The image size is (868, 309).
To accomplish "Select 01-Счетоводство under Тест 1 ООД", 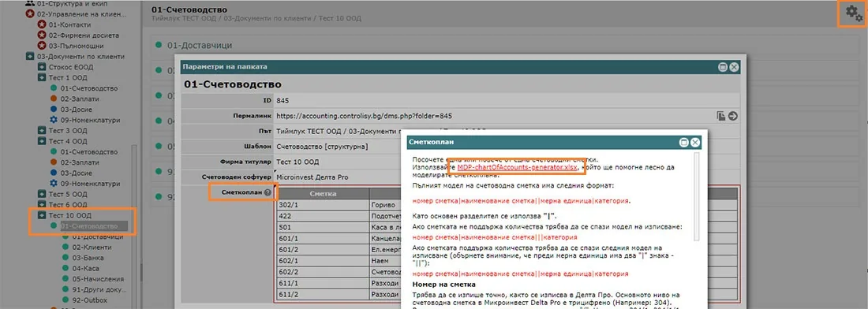I will click(89, 88).
